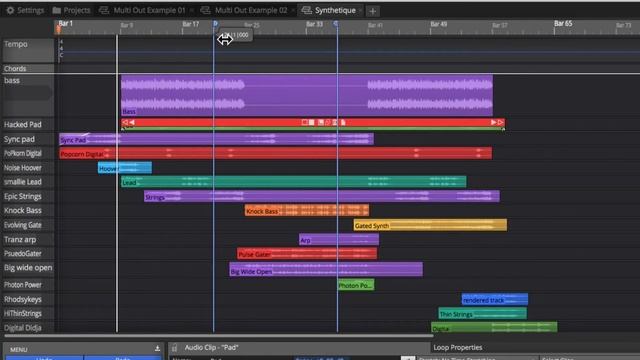
Task: Click solid right-arrow handle at Hacked Pad clip end
Action: [493, 122]
